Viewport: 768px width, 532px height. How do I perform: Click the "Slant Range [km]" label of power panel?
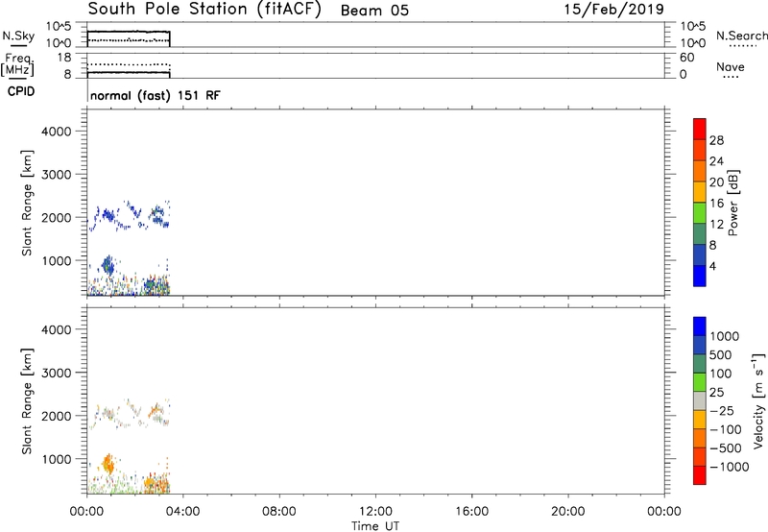pos(27,203)
